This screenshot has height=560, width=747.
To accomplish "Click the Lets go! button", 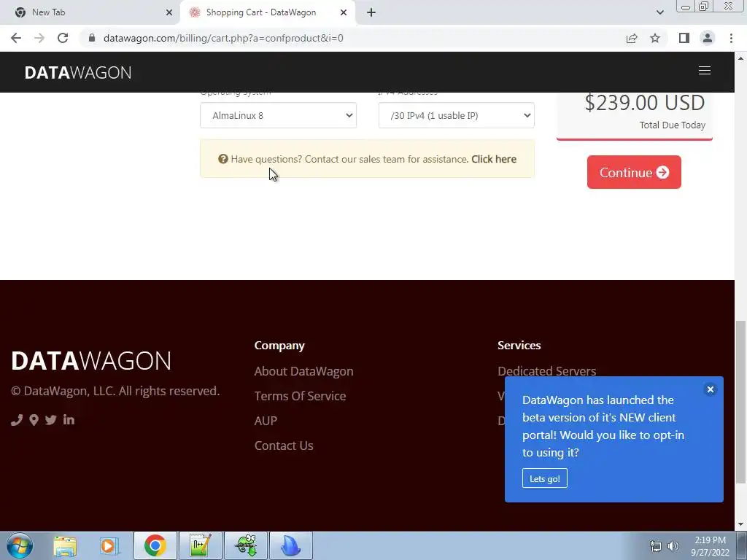I will (x=544, y=478).
